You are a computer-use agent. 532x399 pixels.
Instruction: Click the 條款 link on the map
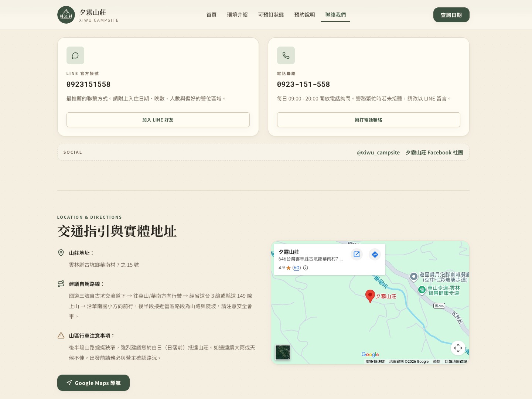click(437, 361)
